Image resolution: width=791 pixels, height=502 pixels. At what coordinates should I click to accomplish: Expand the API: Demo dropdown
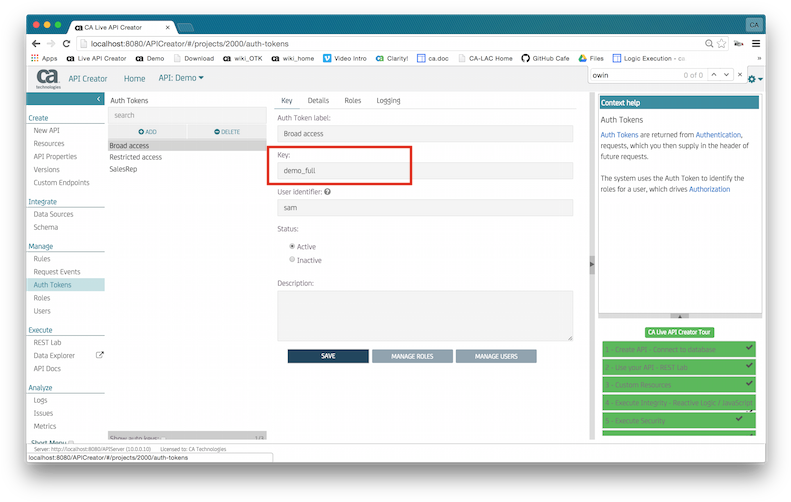[x=181, y=78]
